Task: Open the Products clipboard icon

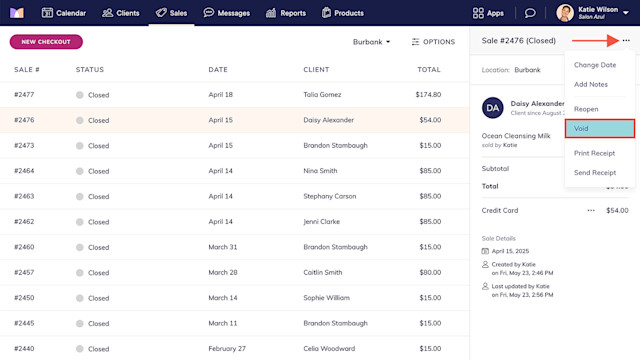Action: pyautogui.click(x=326, y=13)
